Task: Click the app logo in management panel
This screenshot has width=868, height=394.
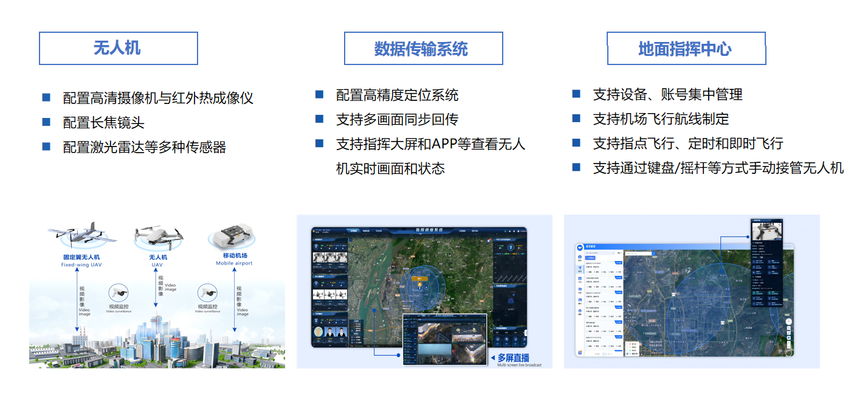Action: [580, 247]
